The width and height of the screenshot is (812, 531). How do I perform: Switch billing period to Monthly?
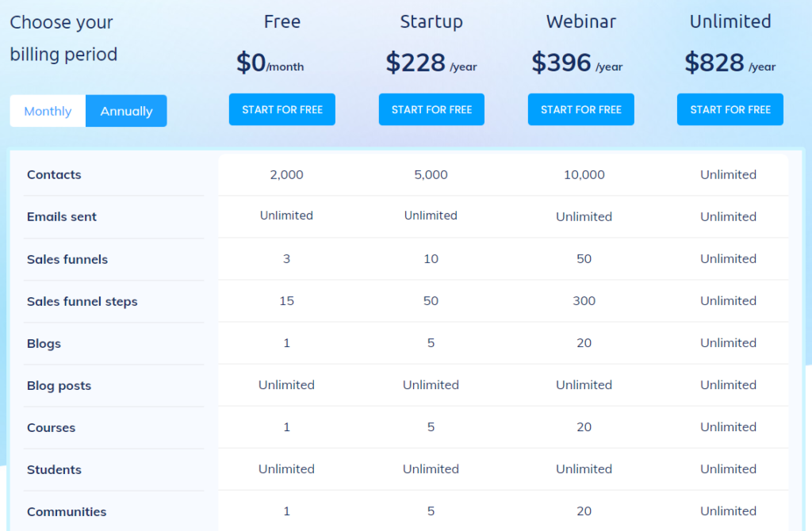(x=48, y=111)
